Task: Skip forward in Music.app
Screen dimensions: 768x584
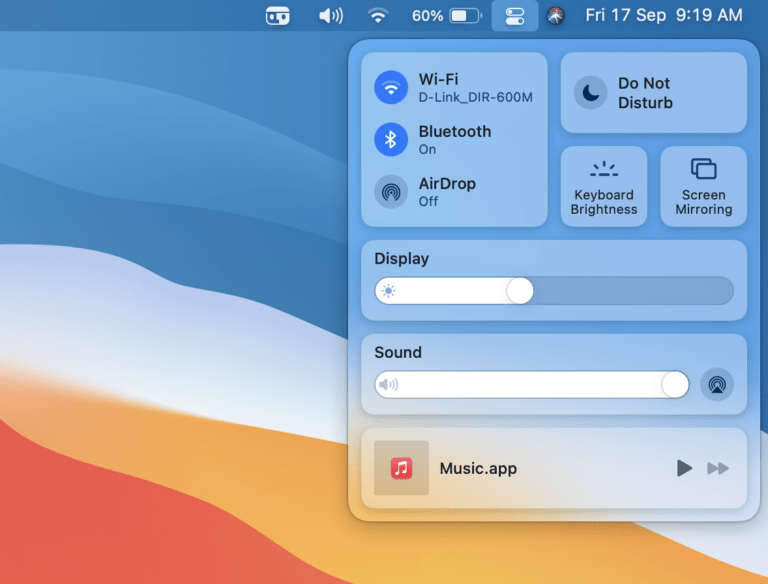Action: [x=718, y=468]
